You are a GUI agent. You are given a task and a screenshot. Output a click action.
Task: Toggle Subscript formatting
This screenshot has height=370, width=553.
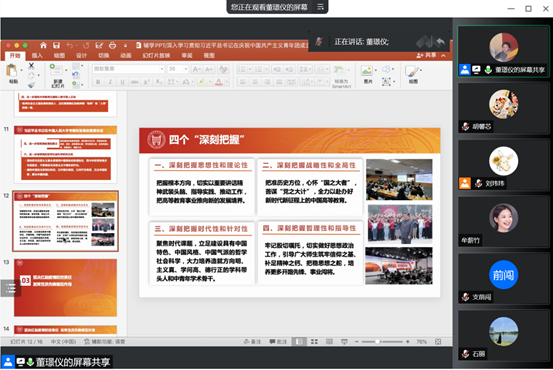click(159, 82)
